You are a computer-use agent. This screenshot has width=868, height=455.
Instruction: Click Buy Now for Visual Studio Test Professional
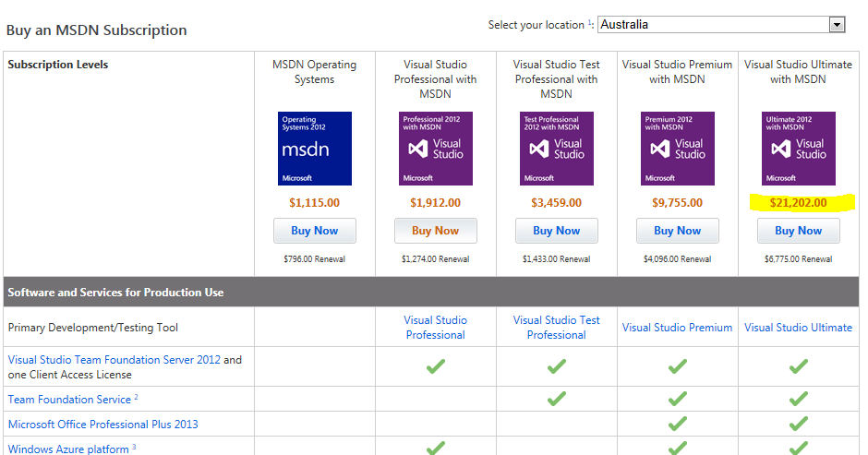[556, 231]
